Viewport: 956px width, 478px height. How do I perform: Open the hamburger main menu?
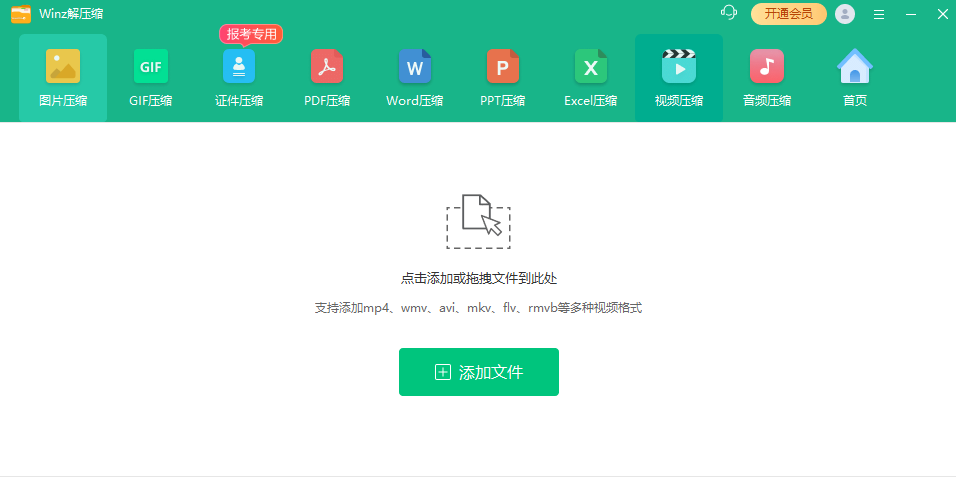click(x=879, y=15)
